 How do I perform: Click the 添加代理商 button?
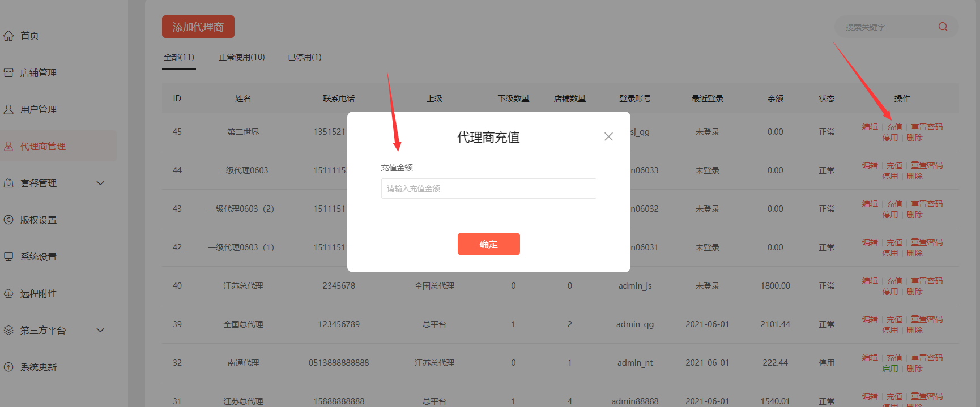click(198, 27)
